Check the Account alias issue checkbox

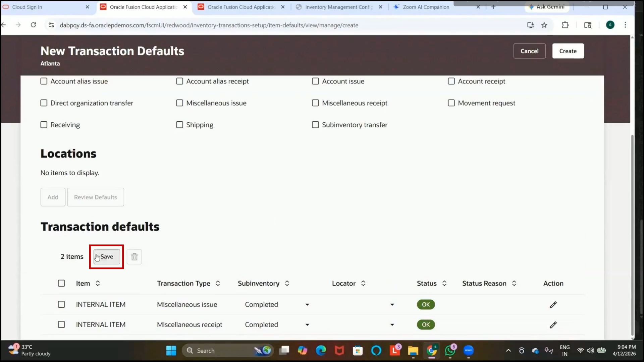pyautogui.click(x=44, y=81)
